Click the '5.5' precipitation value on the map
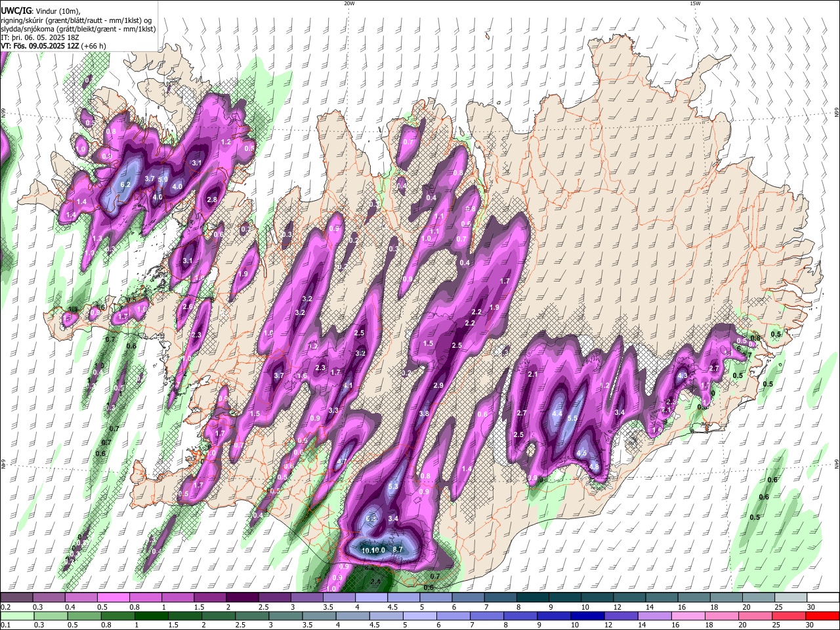 coord(572,418)
